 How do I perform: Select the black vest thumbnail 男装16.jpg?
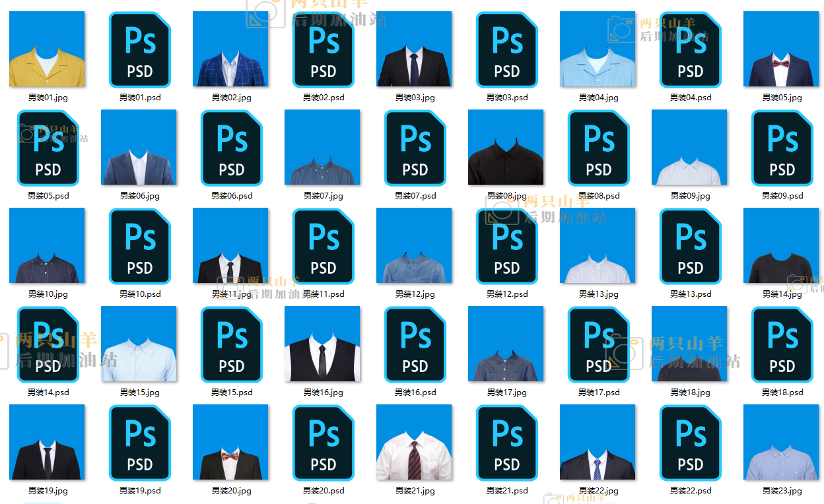(x=322, y=344)
